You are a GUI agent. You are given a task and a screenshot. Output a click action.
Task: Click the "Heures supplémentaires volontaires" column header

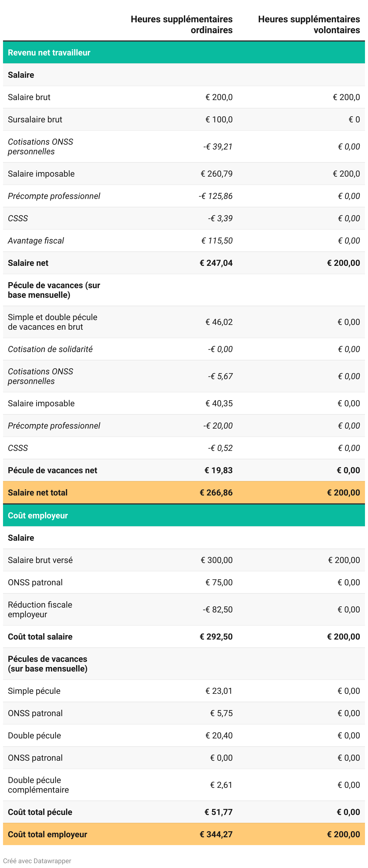click(x=309, y=25)
